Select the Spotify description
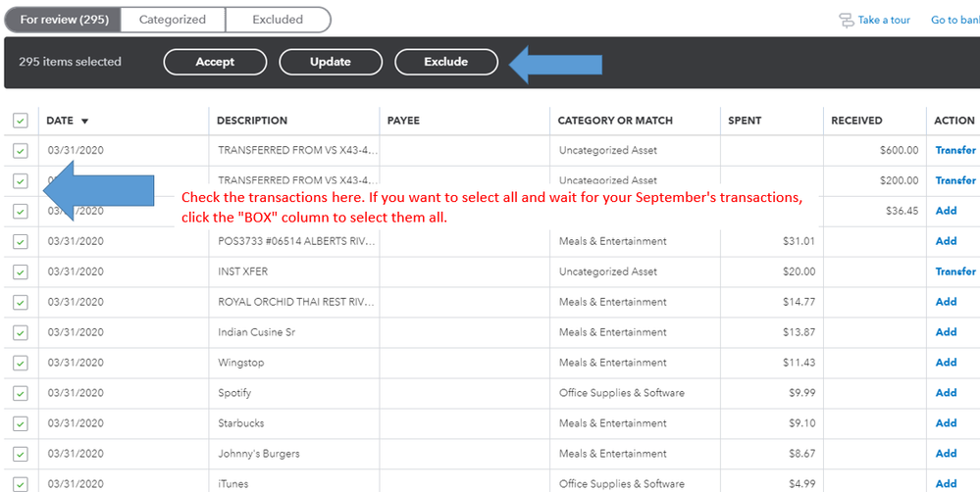 [x=234, y=393]
